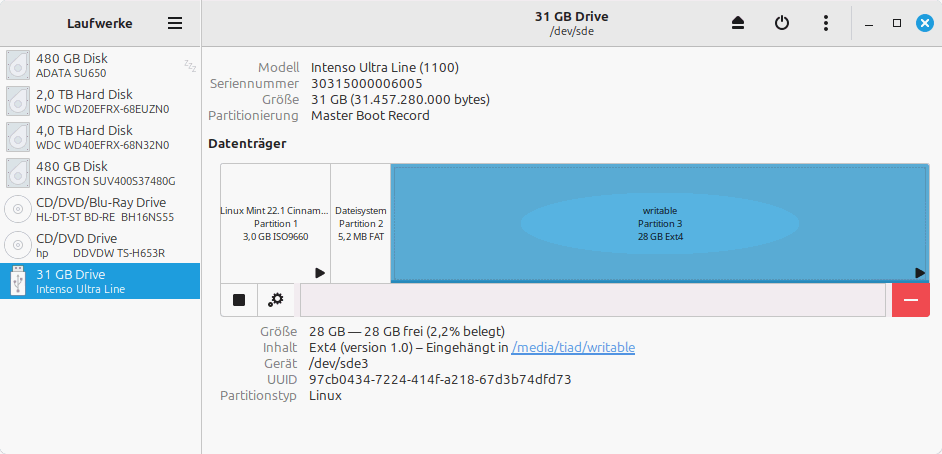Select the 480 GB Kingston disk
The image size is (942, 454).
click(100, 173)
